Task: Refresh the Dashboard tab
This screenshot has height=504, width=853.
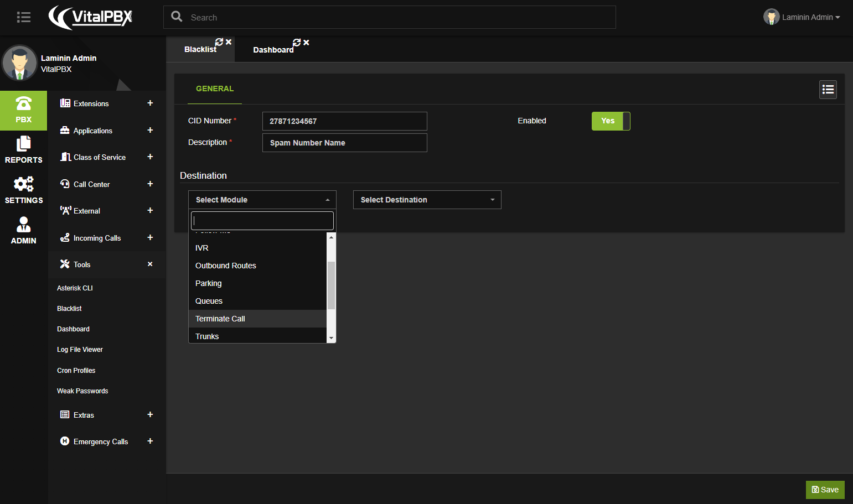Action: (297, 43)
